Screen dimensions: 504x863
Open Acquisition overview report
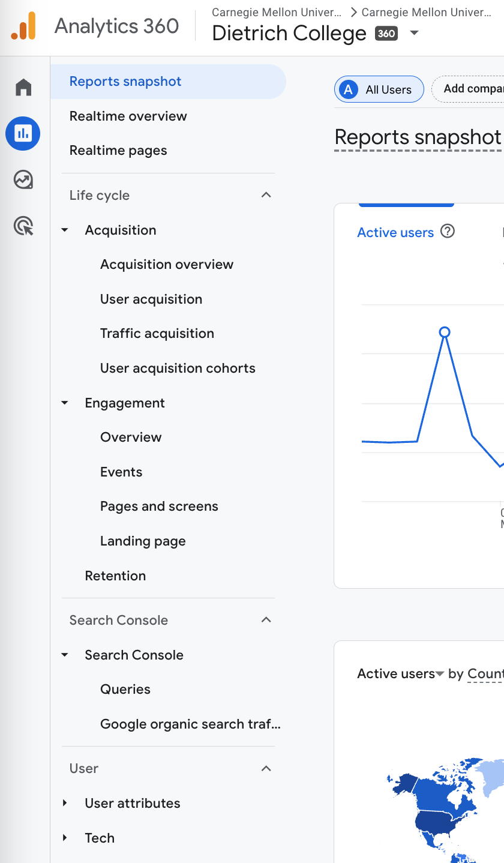tap(167, 265)
